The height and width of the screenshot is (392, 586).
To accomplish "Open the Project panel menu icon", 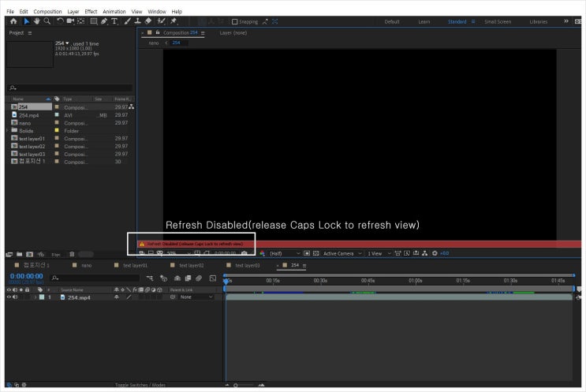I will [x=30, y=33].
